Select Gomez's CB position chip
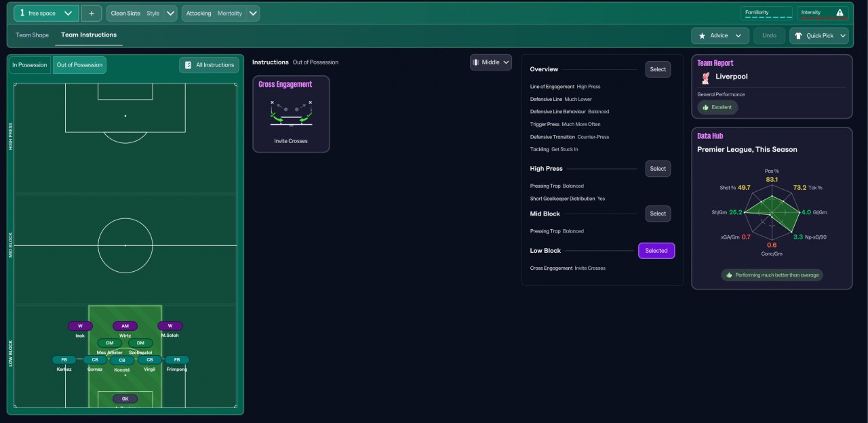 (x=95, y=360)
